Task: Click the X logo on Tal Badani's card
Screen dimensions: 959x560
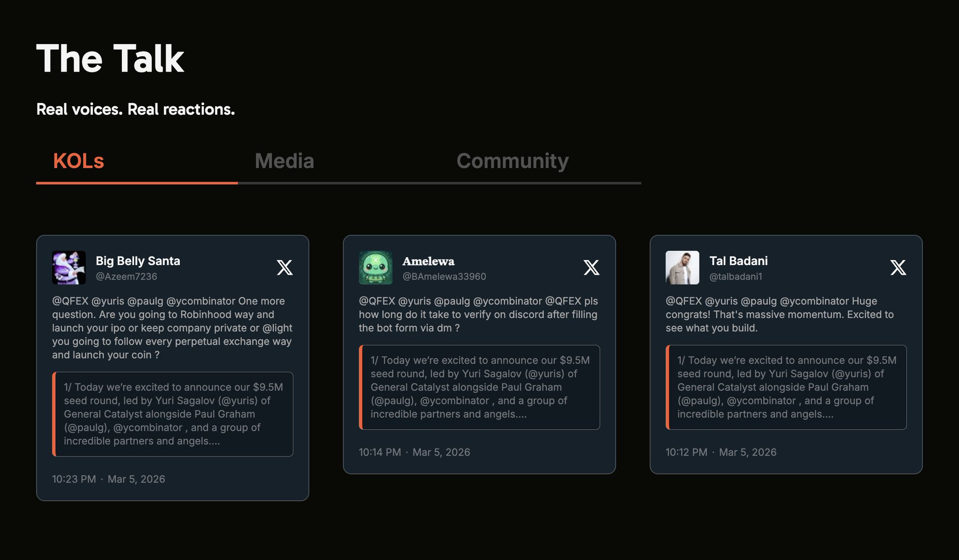Action: point(898,267)
